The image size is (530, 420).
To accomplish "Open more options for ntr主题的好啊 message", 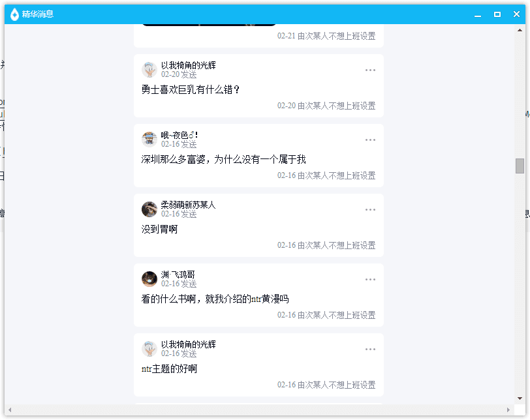I will tap(370, 349).
